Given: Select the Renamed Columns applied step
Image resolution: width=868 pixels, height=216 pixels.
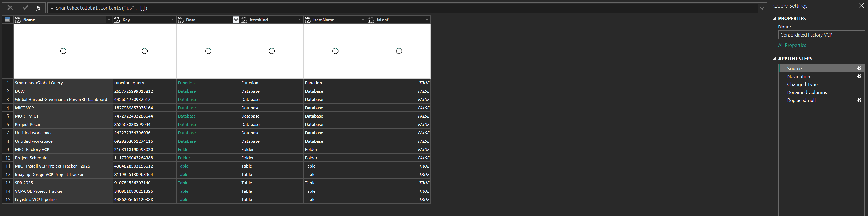Looking at the screenshot, I should (821, 92).
